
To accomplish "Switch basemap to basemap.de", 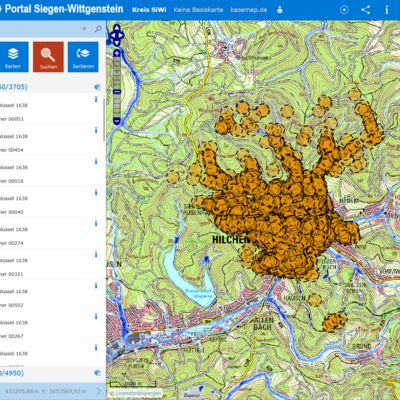I will pos(249,10).
